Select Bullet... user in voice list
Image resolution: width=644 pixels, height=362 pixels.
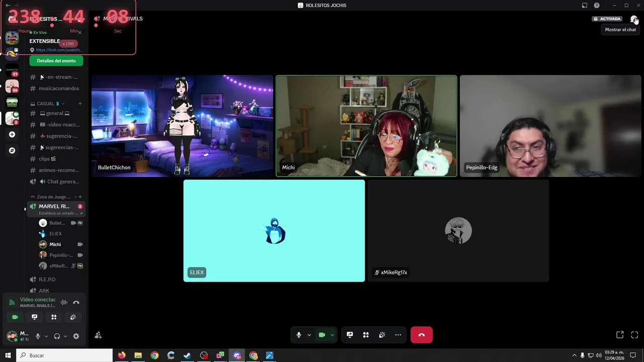coord(60,223)
